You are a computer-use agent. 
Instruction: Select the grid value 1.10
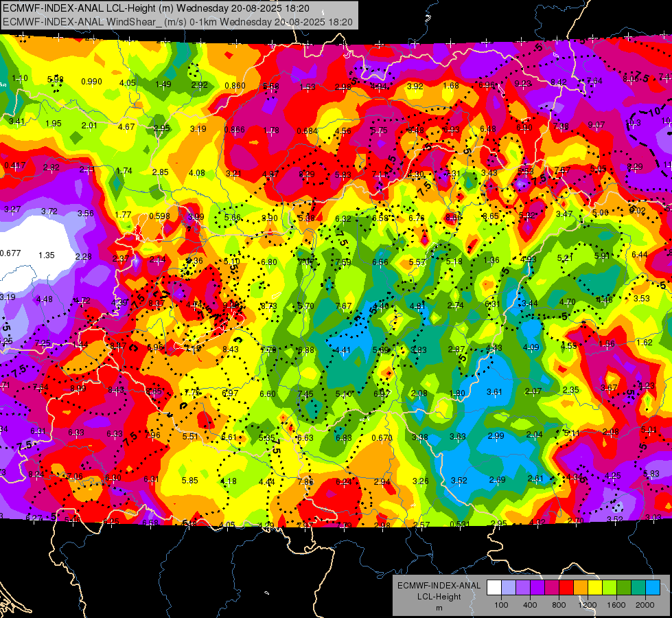pos(20,78)
